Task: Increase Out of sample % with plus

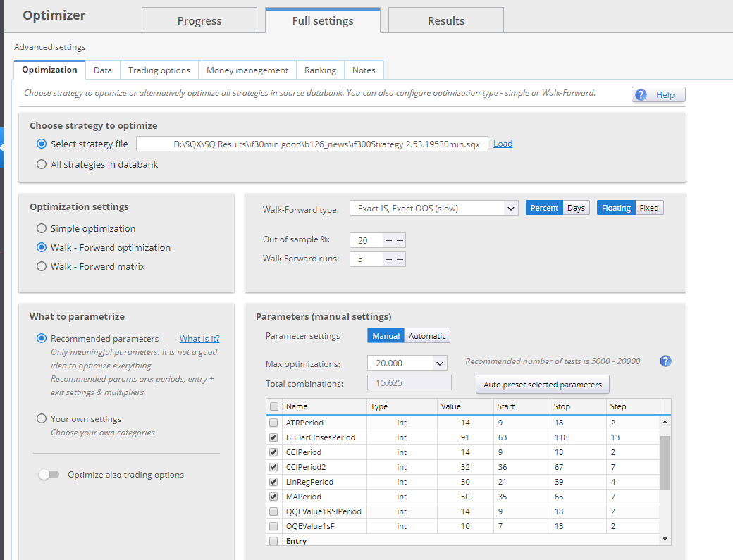Action: coord(400,240)
